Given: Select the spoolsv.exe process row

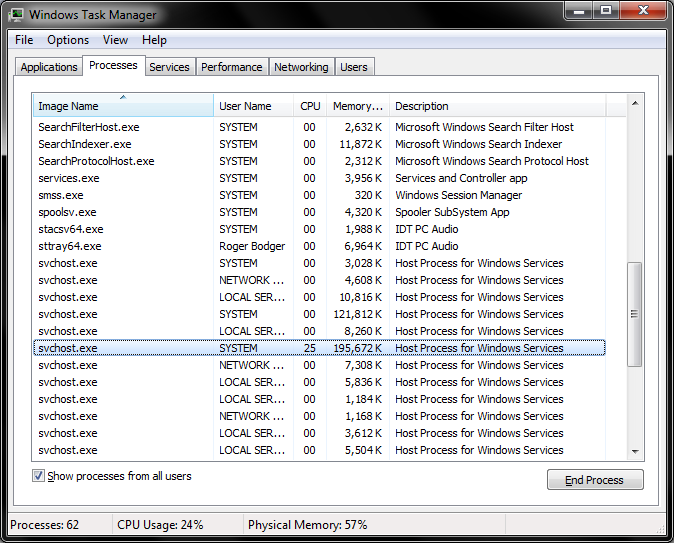Looking at the screenshot, I should pyautogui.click(x=67, y=212).
